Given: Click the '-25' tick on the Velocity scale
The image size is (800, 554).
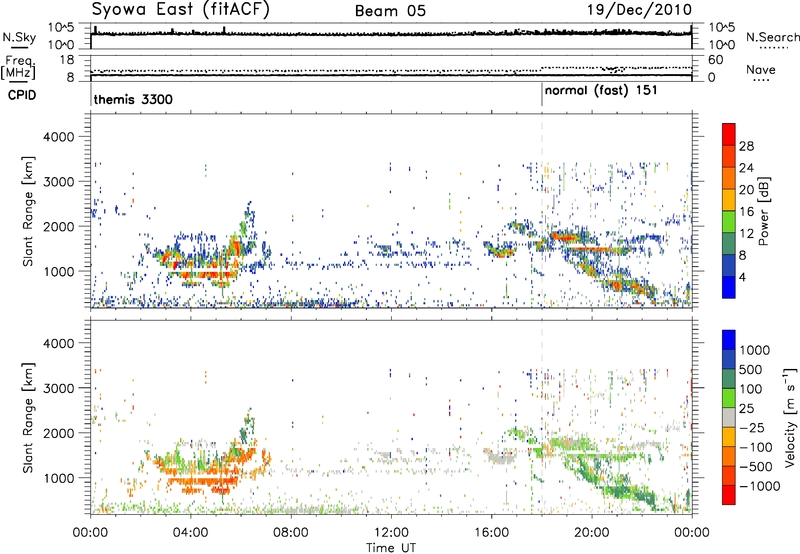Looking at the screenshot, I should [x=753, y=427].
